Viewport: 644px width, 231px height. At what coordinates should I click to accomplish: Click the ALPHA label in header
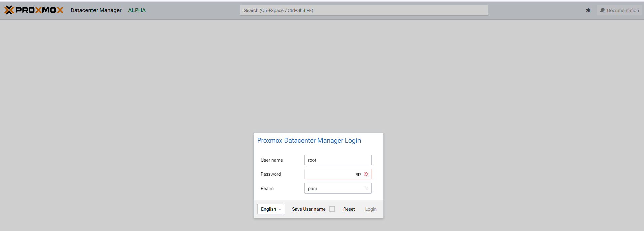click(137, 10)
